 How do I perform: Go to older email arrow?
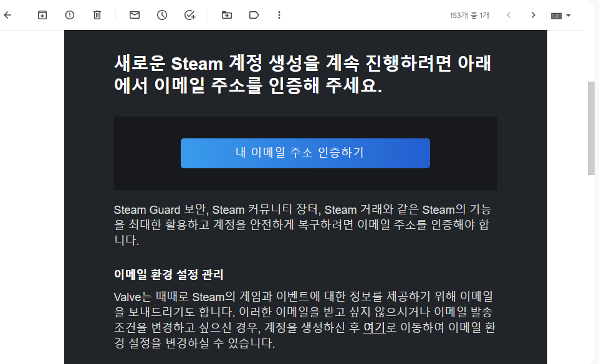coord(534,15)
